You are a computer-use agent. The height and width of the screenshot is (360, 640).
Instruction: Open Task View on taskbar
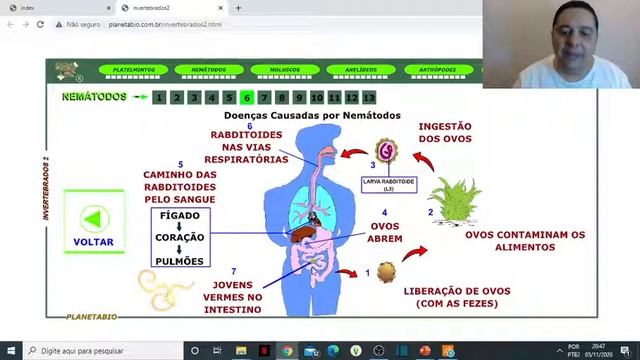point(217,351)
